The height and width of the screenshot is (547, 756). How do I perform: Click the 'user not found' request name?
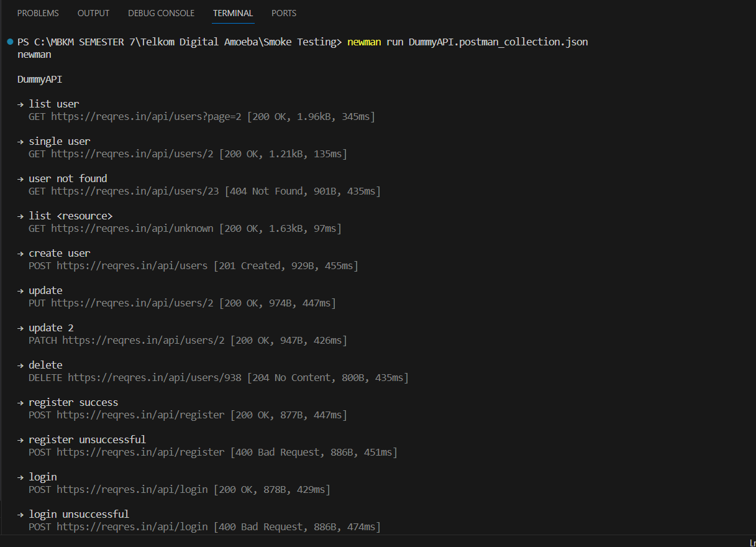point(68,178)
